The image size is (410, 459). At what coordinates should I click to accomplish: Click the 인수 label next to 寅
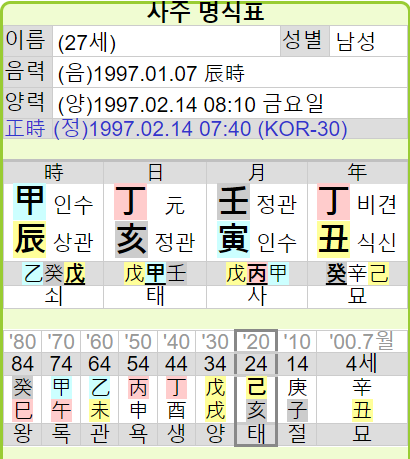click(x=277, y=242)
